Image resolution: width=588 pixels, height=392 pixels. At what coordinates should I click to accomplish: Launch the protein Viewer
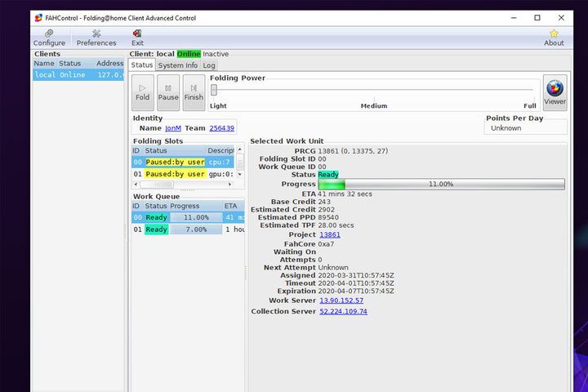[555, 92]
